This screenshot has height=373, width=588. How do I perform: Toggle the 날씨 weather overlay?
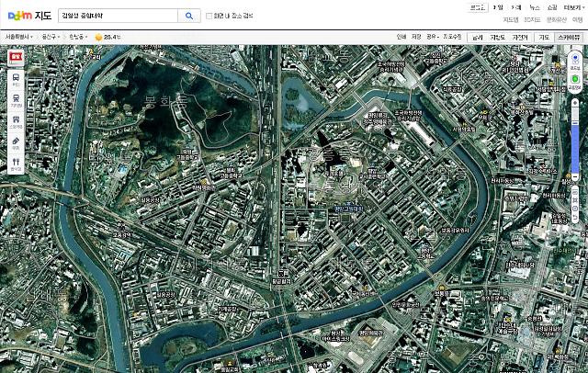pos(478,37)
